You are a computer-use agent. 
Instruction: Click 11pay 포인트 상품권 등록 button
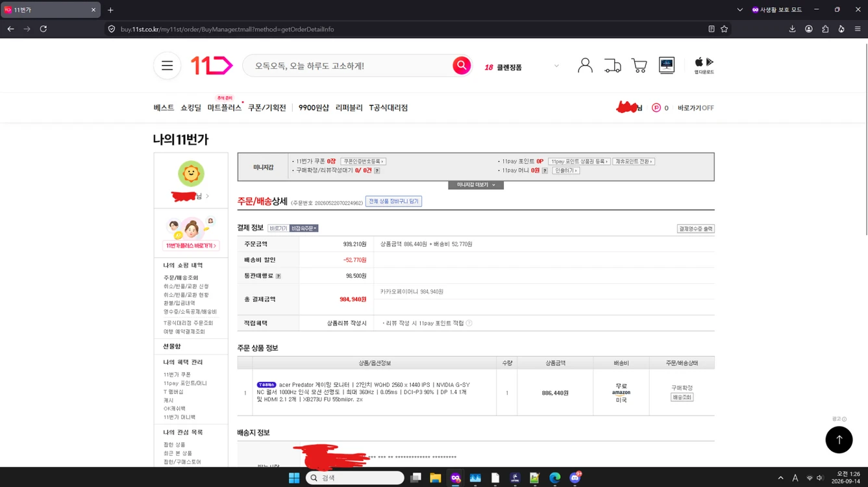pyautogui.click(x=579, y=161)
